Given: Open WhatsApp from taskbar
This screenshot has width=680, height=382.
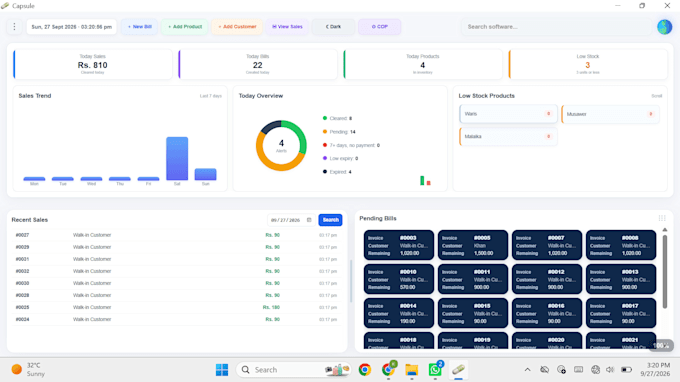Looking at the screenshot, I should tap(435, 370).
